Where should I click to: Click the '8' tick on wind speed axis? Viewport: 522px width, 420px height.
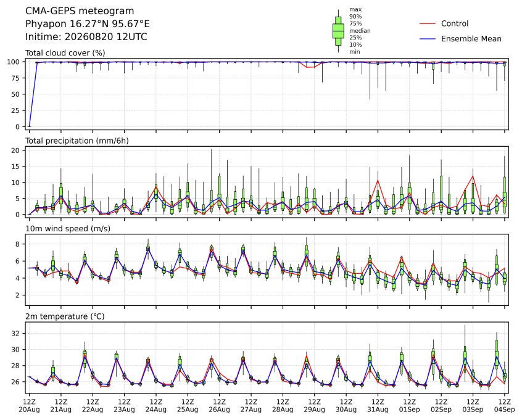click(18, 244)
